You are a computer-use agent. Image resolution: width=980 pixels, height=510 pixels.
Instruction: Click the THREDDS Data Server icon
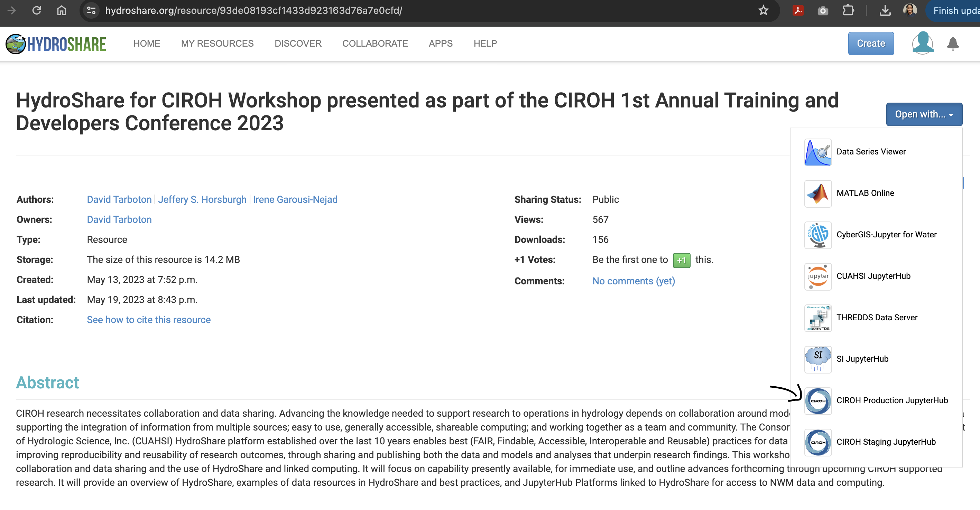pos(818,318)
